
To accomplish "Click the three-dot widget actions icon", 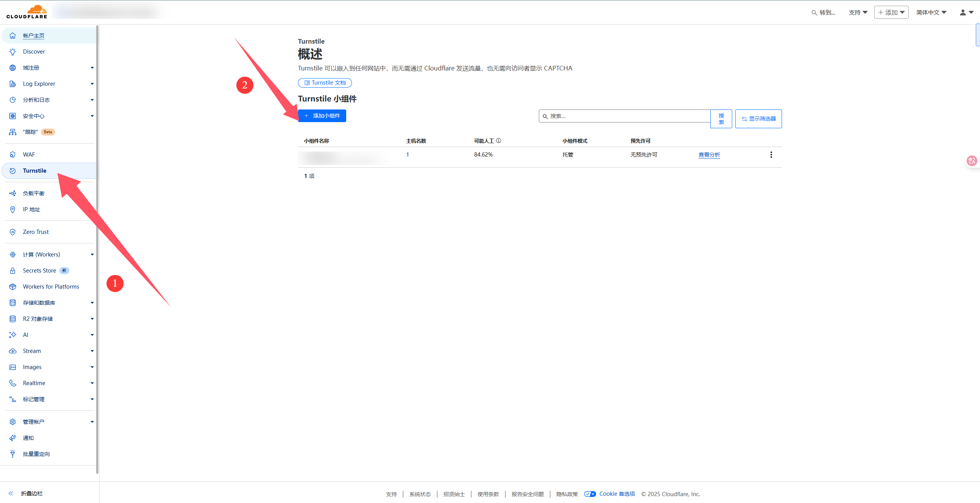I will [x=771, y=155].
